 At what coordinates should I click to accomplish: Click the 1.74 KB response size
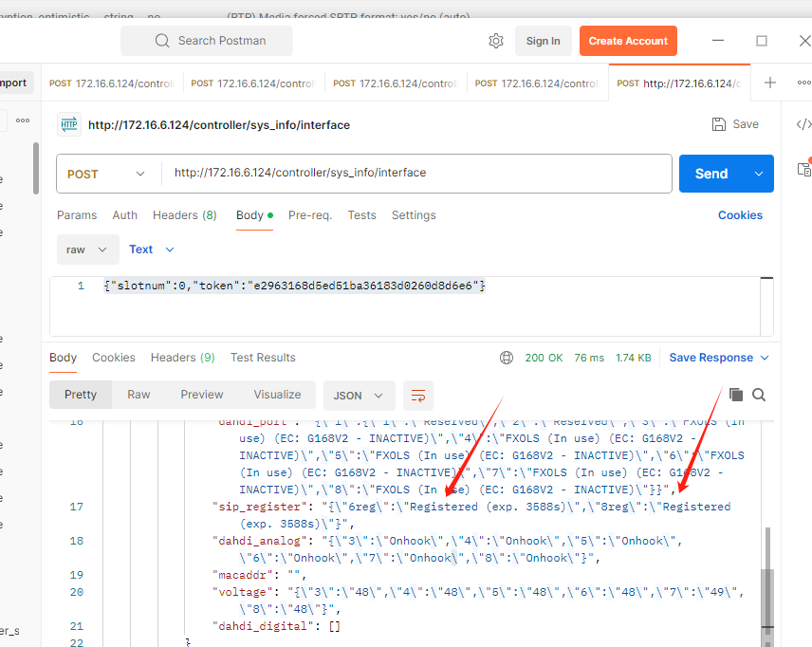634,358
